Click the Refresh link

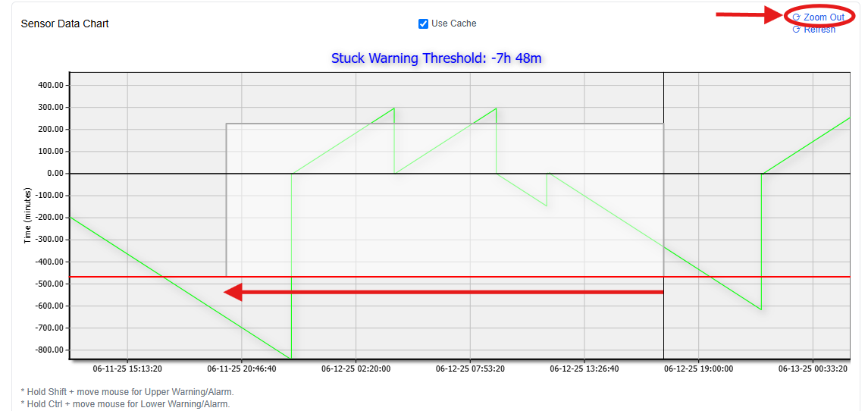coord(819,30)
